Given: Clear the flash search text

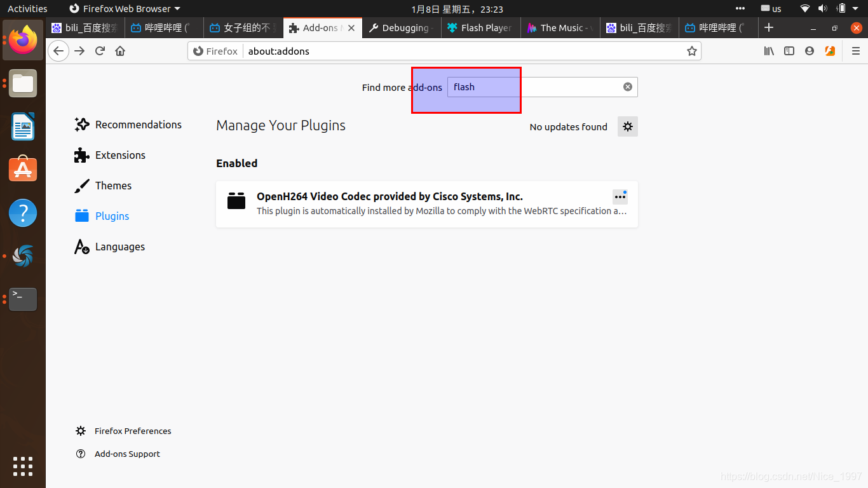Looking at the screenshot, I should pos(628,87).
